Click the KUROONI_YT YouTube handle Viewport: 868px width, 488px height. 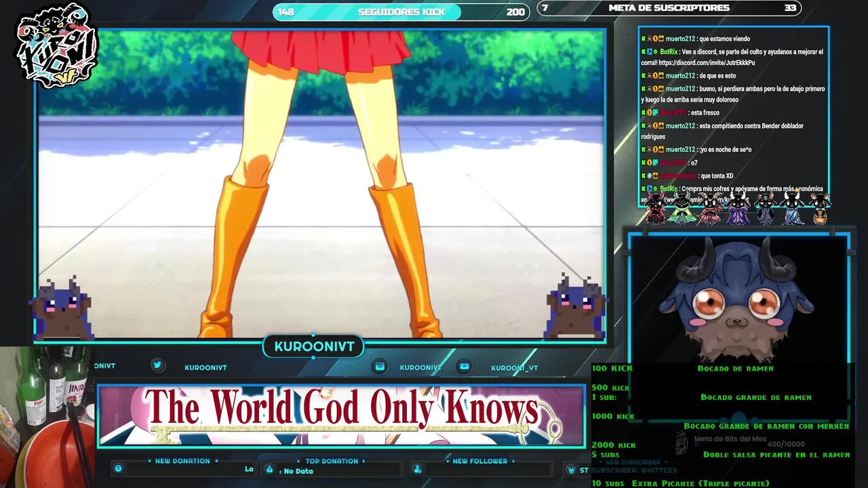pyautogui.click(x=515, y=368)
